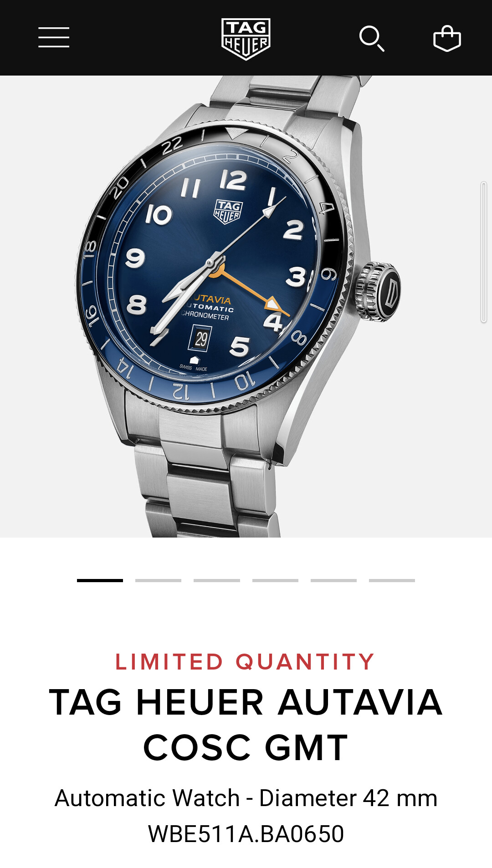Click the WBE511A.BA0650 reference number

click(x=246, y=834)
